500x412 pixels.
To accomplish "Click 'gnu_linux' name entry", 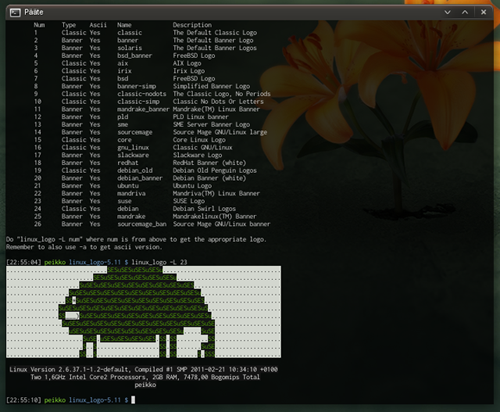I will tap(133, 148).
